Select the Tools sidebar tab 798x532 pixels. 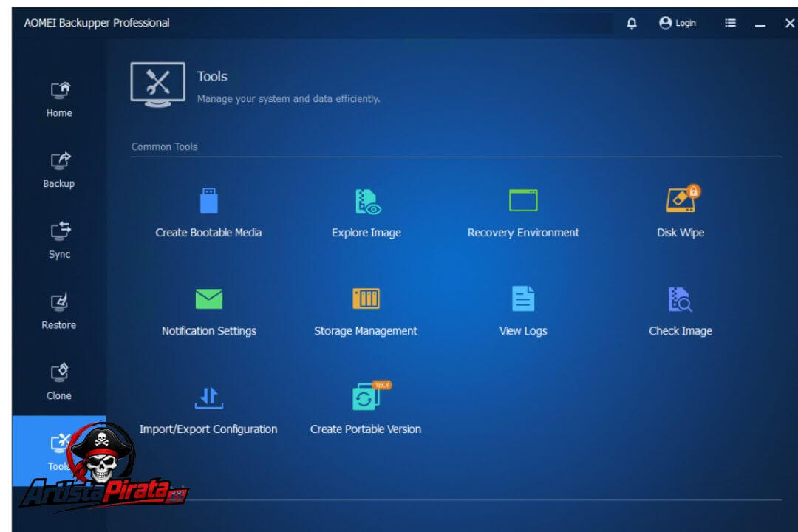click(x=59, y=451)
